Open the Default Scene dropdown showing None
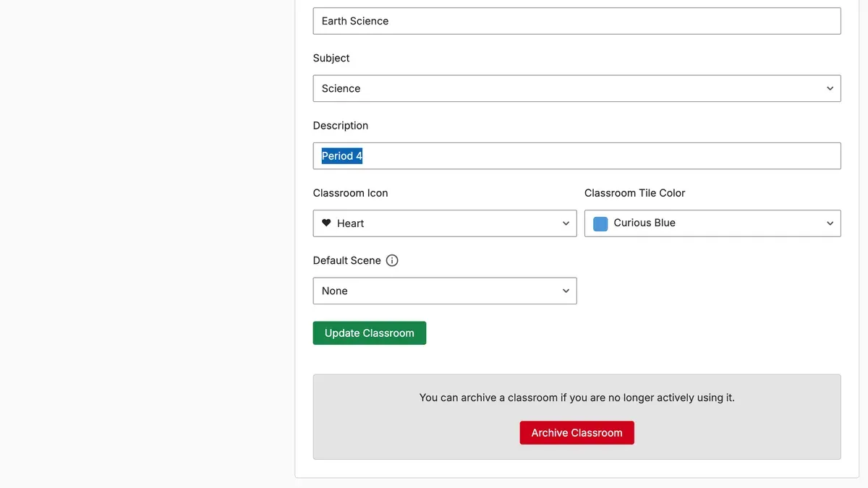This screenshot has height=488, width=868. 445,291
